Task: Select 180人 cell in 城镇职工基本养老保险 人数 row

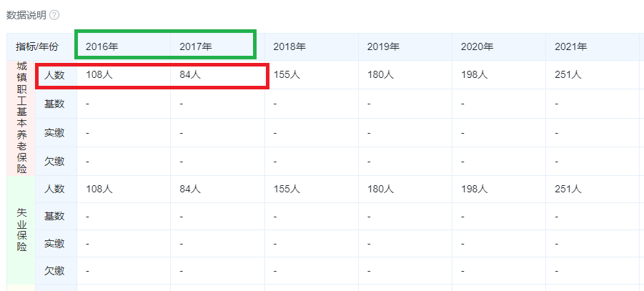Action: click(380, 74)
